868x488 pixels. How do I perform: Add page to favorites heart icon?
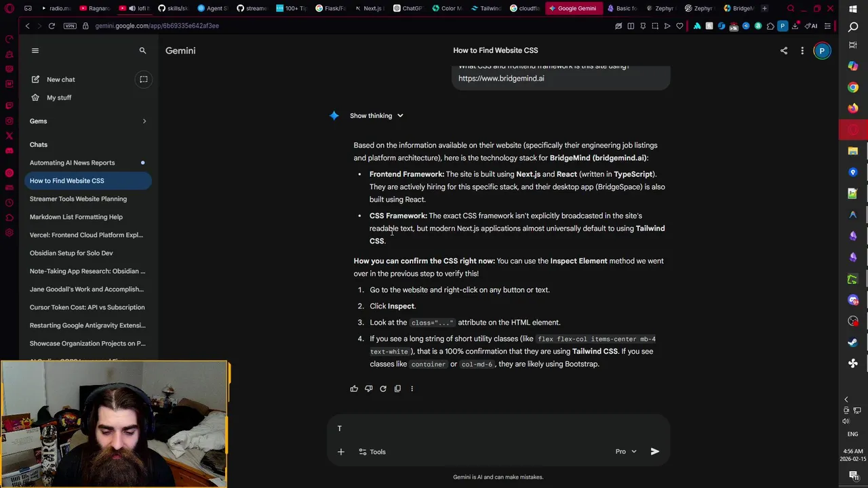pos(679,26)
